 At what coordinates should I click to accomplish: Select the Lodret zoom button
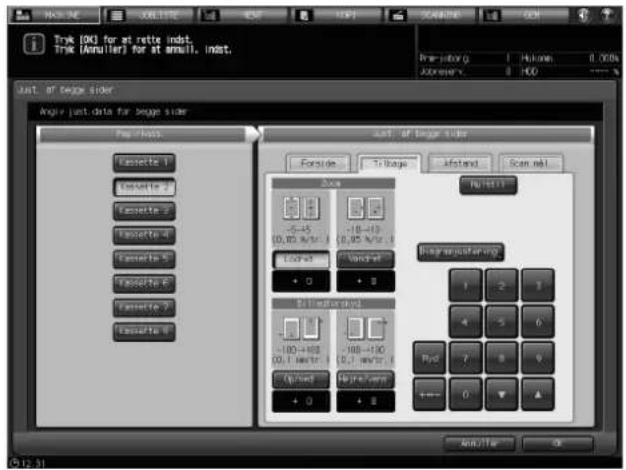coord(301,260)
